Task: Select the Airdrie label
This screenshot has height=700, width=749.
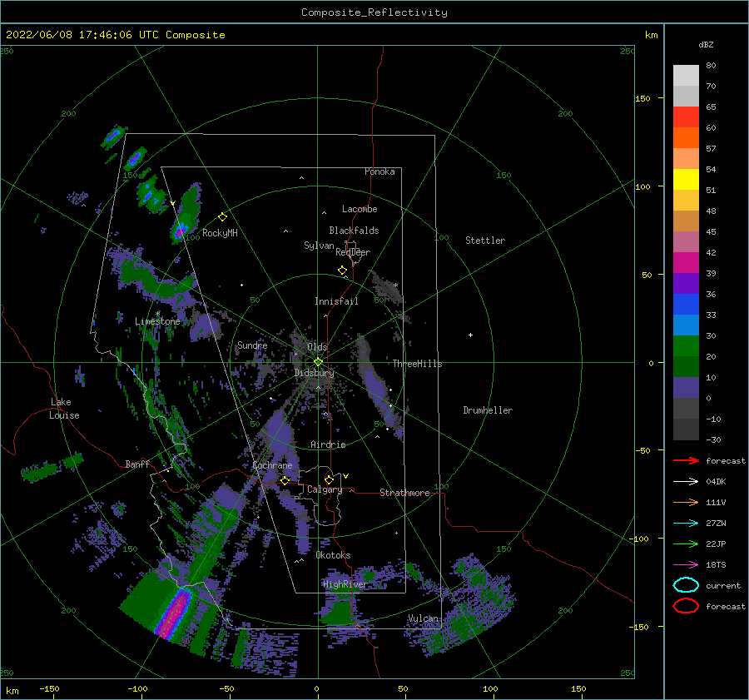Action: point(328,444)
